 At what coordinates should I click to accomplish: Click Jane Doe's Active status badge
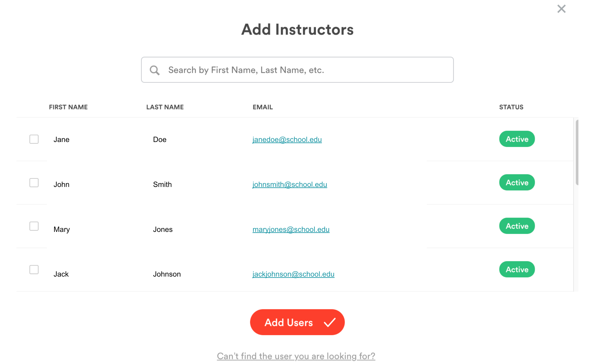coord(517,139)
